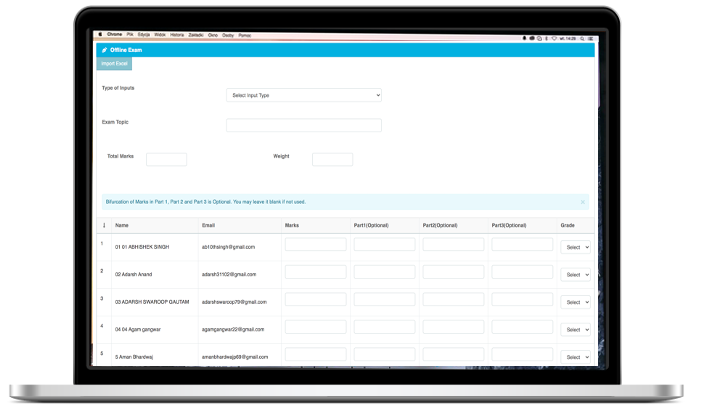This screenshot has width=720, height=405.
Task: Click the Spotlight search icon in menu bar
Action: (582, 39)
